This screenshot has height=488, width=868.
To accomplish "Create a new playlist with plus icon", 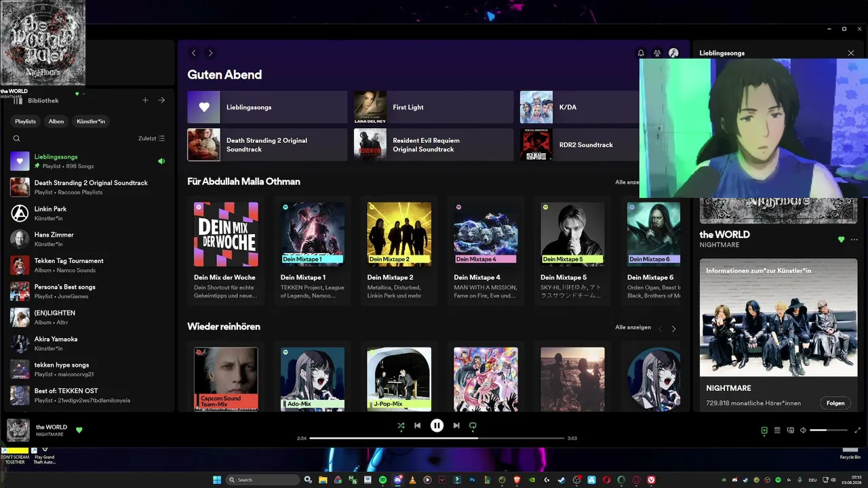I will [145, 100].
